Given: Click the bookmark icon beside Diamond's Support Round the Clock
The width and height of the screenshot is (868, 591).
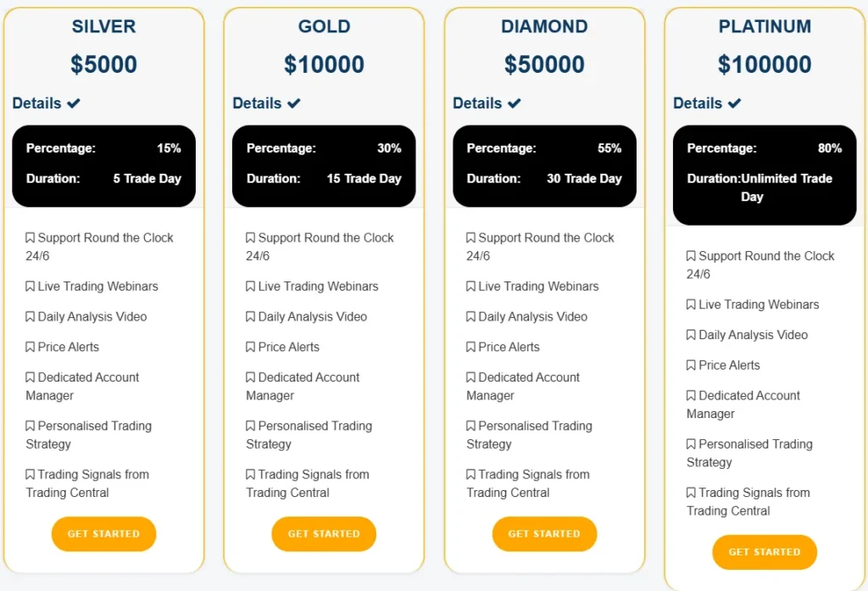Looking at the screenshot, I should (x=473, y=237).
